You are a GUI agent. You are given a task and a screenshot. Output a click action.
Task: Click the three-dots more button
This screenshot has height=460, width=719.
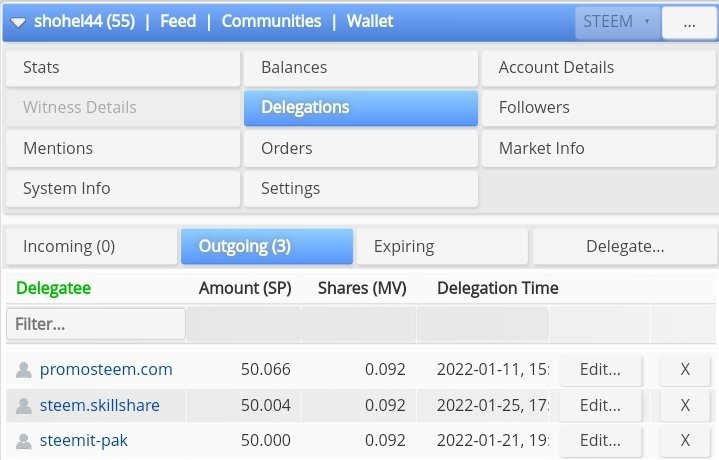point(689,22)
